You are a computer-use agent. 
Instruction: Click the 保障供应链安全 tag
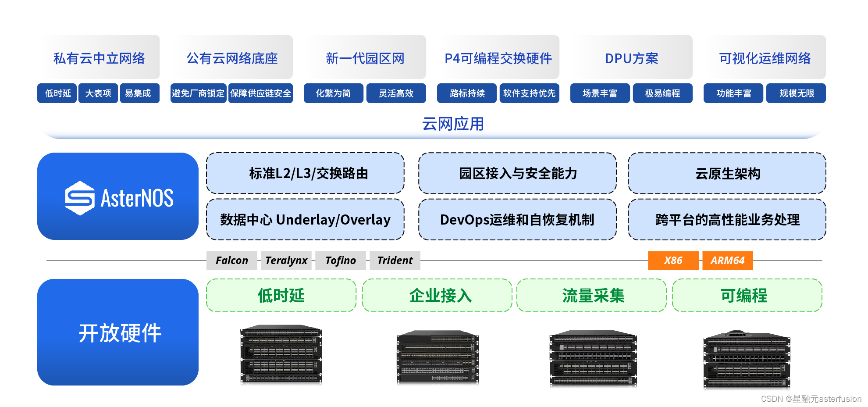(x=260, y=93)
